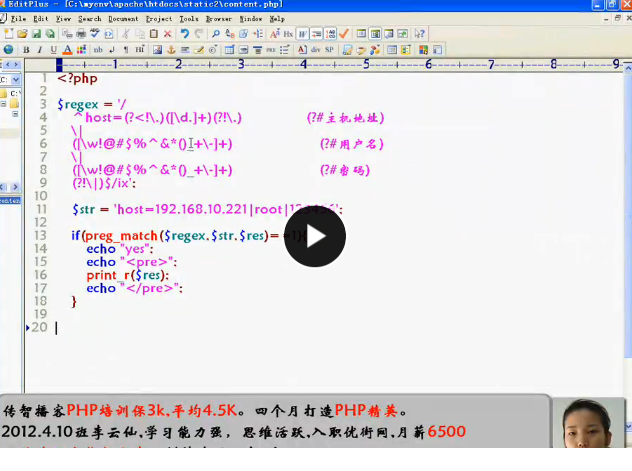
Task: Click the Replace icon
Action: [230, 34]
